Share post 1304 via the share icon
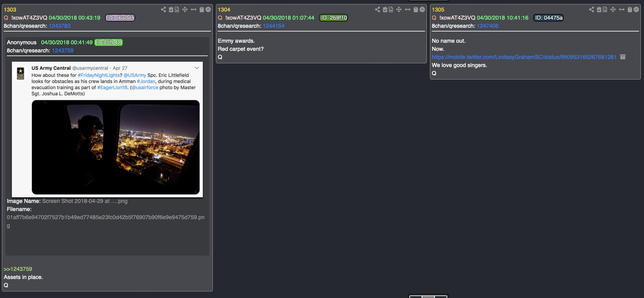 click(x=377, y=10)
